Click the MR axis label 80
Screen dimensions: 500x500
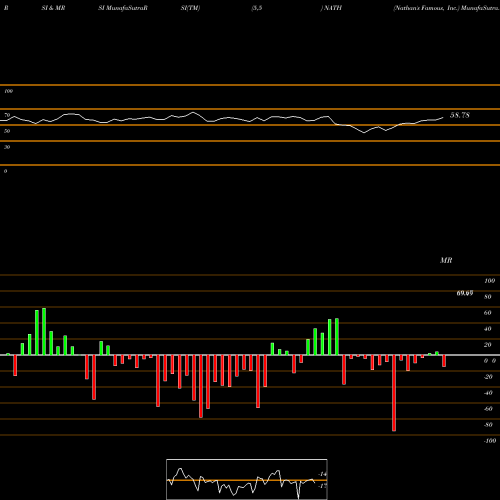pyautogui.click(x=488, y=297)
